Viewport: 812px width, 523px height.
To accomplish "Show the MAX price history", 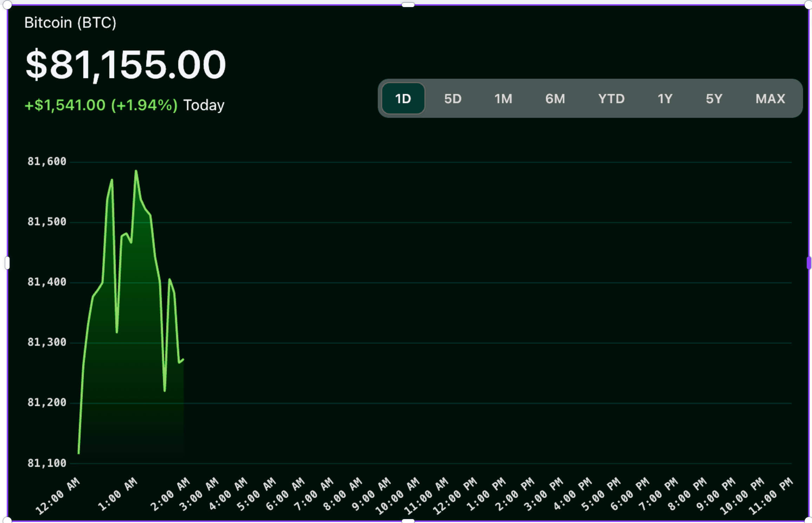I will tap(770, 99).
